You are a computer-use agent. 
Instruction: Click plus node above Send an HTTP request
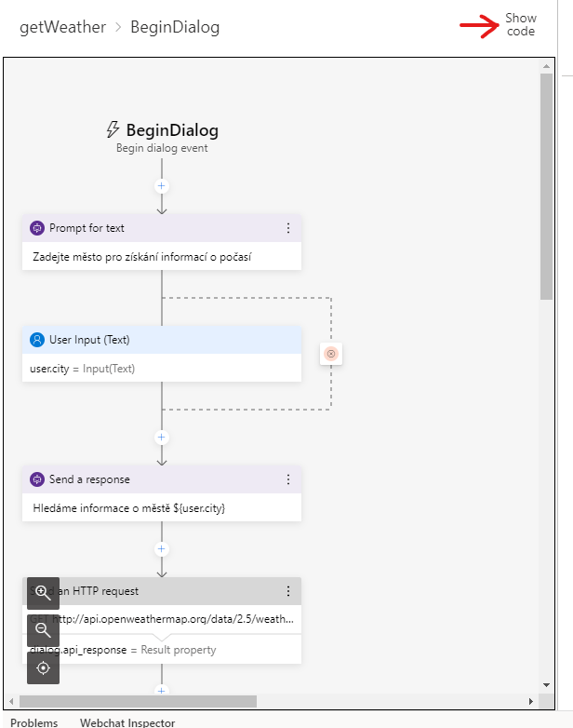(x=162, y=549)
